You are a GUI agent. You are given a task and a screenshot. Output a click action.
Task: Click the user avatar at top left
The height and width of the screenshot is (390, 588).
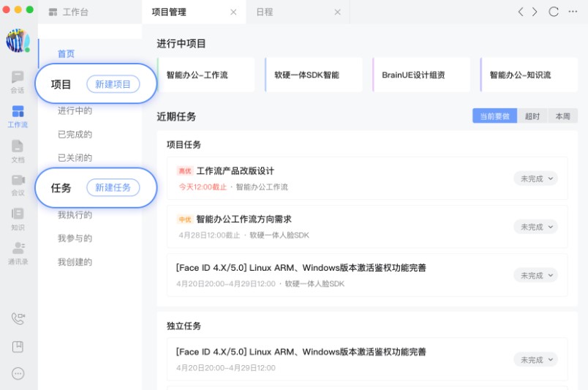point(18,41)
